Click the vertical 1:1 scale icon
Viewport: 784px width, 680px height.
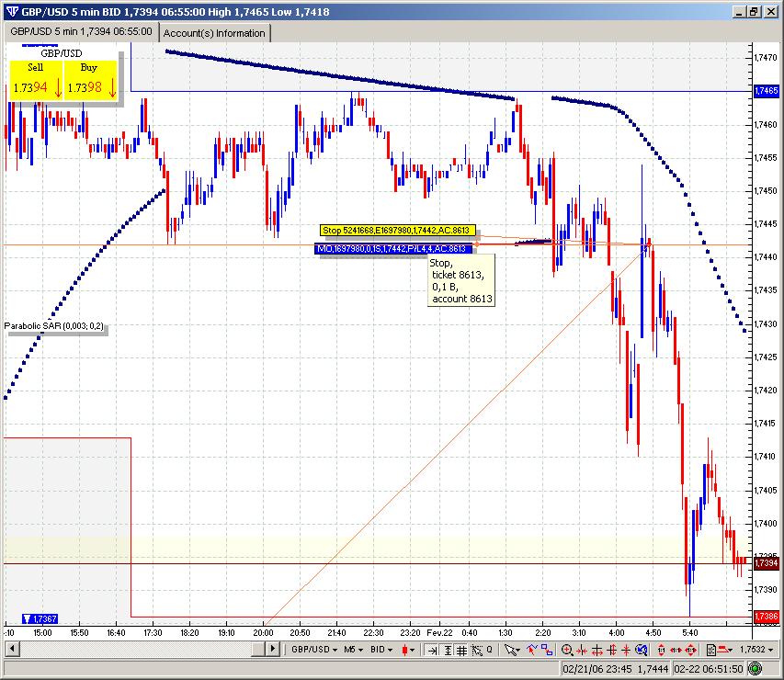[x=661, y=650]
